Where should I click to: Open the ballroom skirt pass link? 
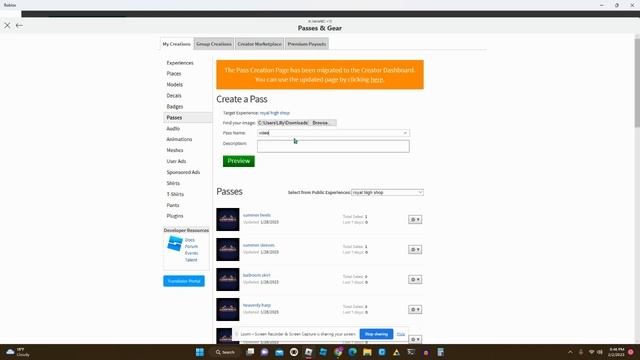pos(256,275)
